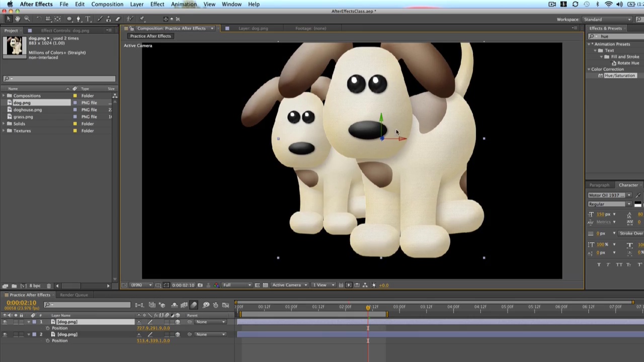Toggle visibility eye of layer 2 dog.png
This screenshot has height=362, width=644.
(x=5, y=334)
